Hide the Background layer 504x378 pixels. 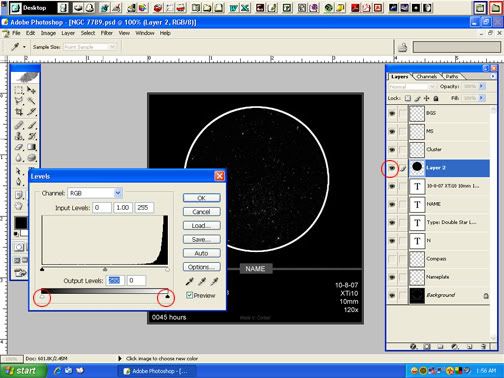tap(392, 295)
